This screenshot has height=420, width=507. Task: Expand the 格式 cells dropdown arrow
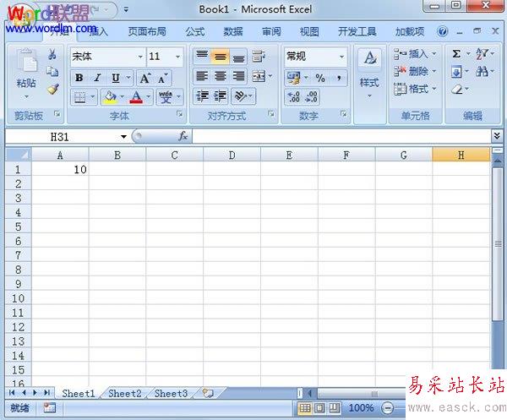pos(434,88)
